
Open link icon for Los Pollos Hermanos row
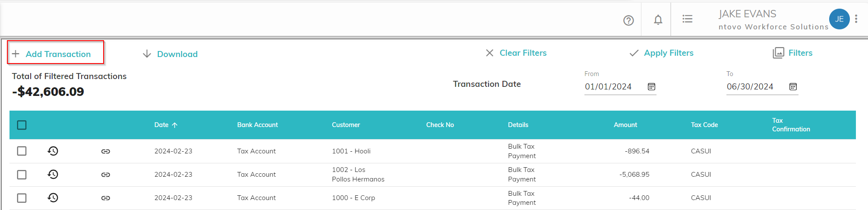(106, 175)
